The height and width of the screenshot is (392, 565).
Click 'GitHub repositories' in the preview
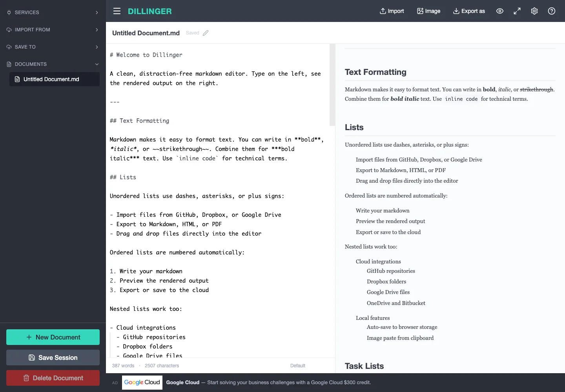click(391, 271)
